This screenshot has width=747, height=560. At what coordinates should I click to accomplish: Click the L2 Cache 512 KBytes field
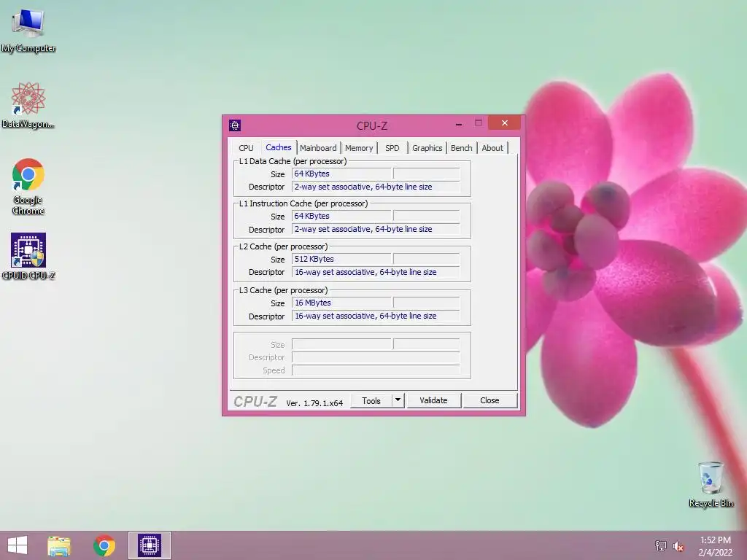(341, 259)
